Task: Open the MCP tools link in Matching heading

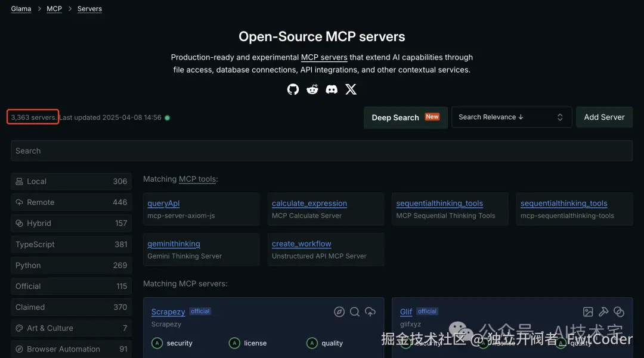Action: [197, 179]
